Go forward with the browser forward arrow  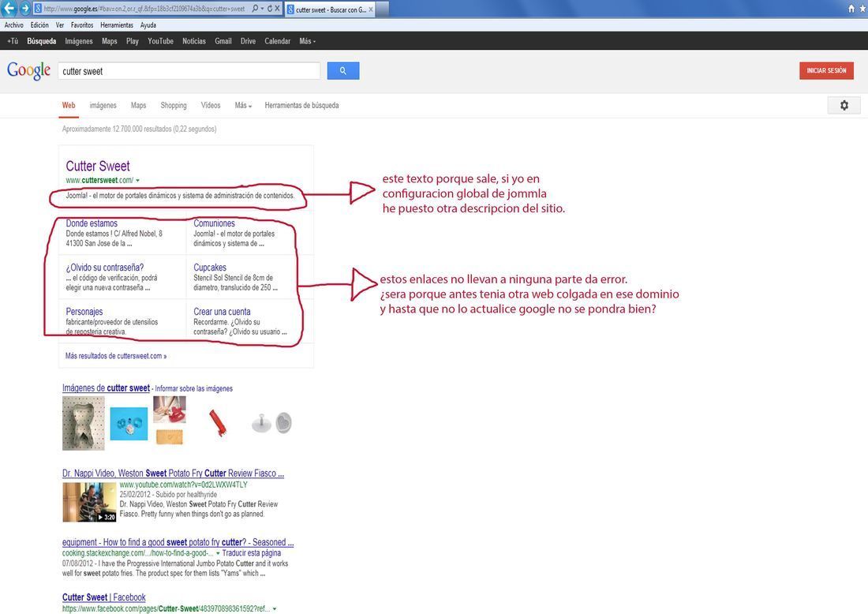[25, 9]
